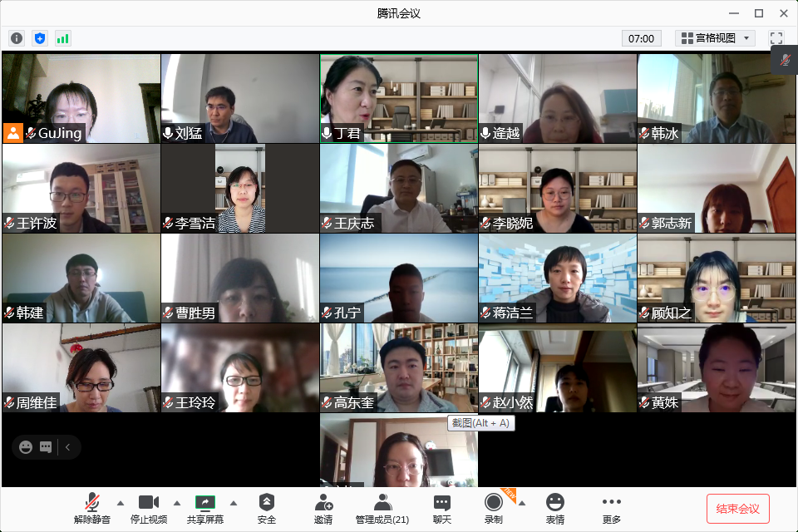Unmute the microphone (解除静音)
Screen dimensions: 798x532
coord(91,508)
